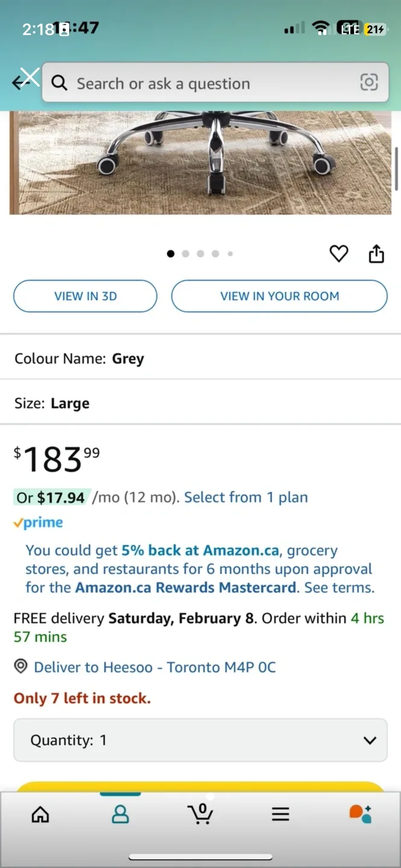Screen dimensions: 401x868
Task: Tap the share icon
Action: click(376, 254)
